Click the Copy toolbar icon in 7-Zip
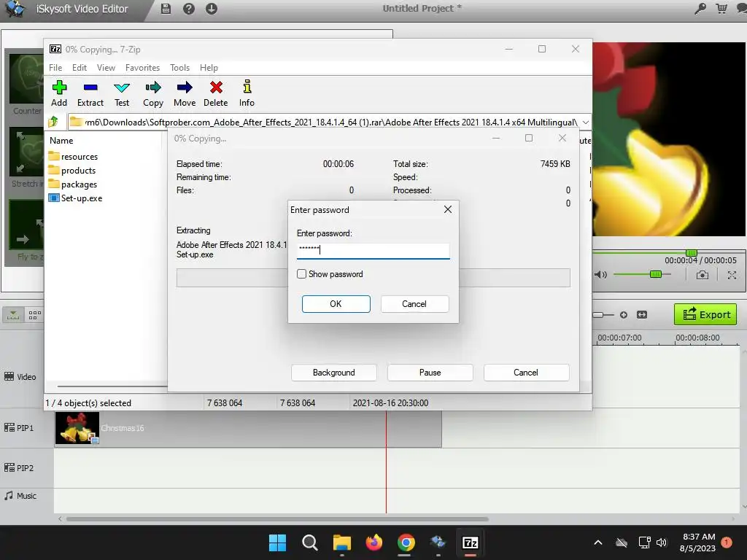 [153, 93]
